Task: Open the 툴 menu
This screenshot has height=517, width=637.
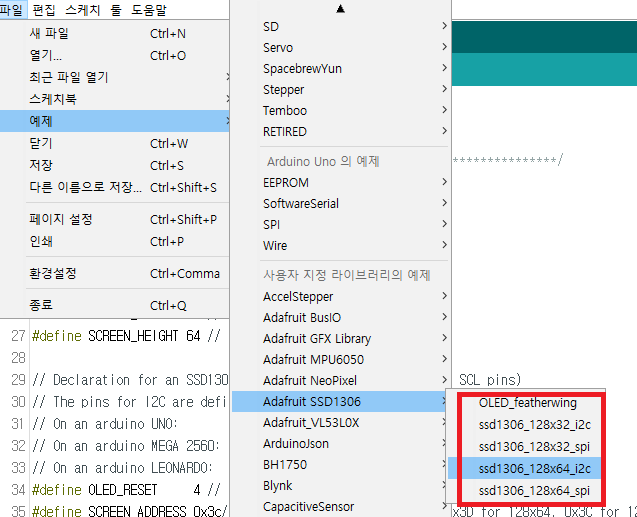Action: [116, 9]
